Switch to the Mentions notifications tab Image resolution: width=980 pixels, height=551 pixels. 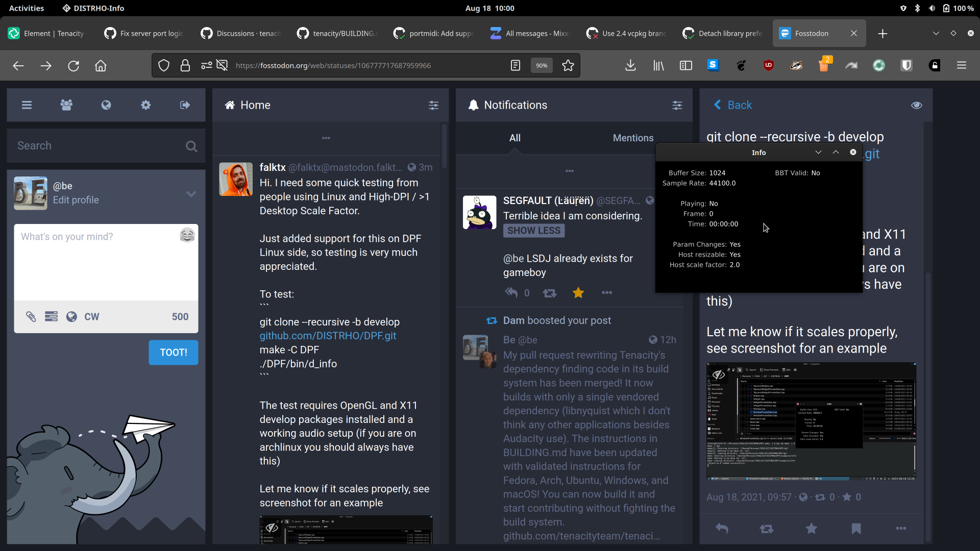click(x=633, y=138)
